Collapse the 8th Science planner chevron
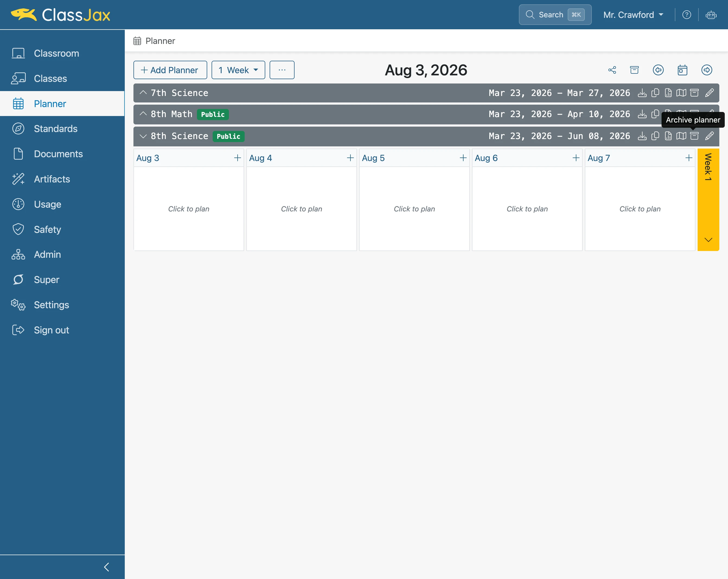 click(x=143, y=136)
